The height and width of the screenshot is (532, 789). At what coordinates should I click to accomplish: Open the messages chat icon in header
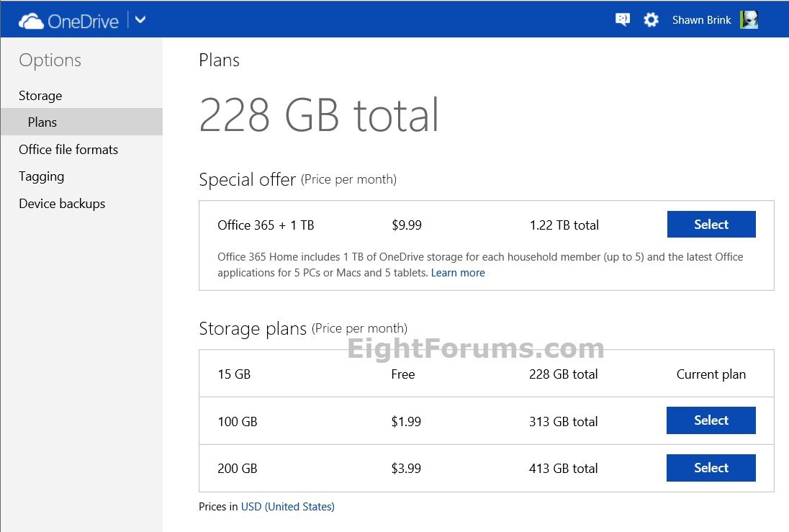coord(623,20)
